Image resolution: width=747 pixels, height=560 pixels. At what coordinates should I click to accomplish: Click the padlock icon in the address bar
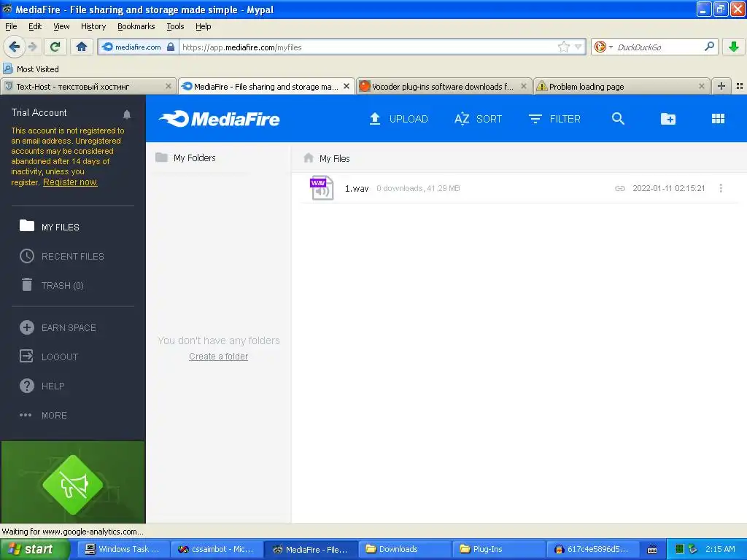171,47
